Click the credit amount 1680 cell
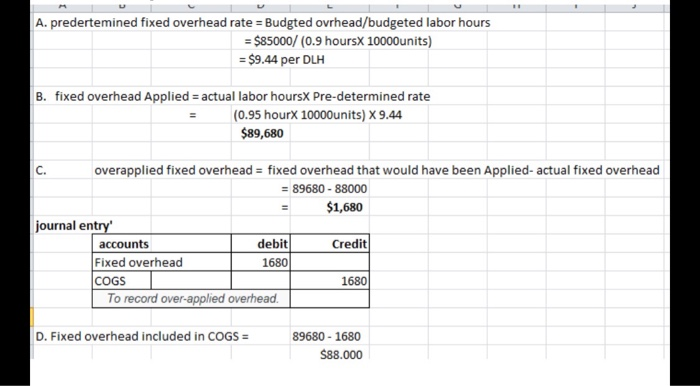The height and width of the screenshot is (386, 700). pos(329,281)
